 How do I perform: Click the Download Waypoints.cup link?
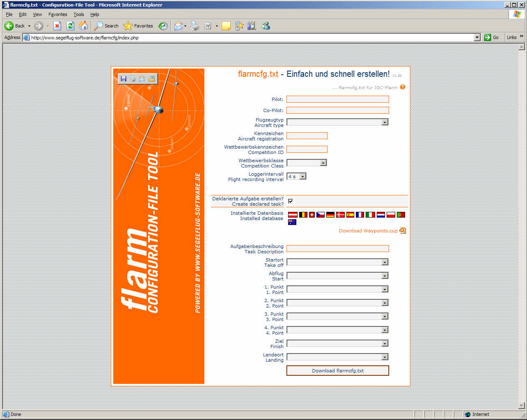click(368, 231)
